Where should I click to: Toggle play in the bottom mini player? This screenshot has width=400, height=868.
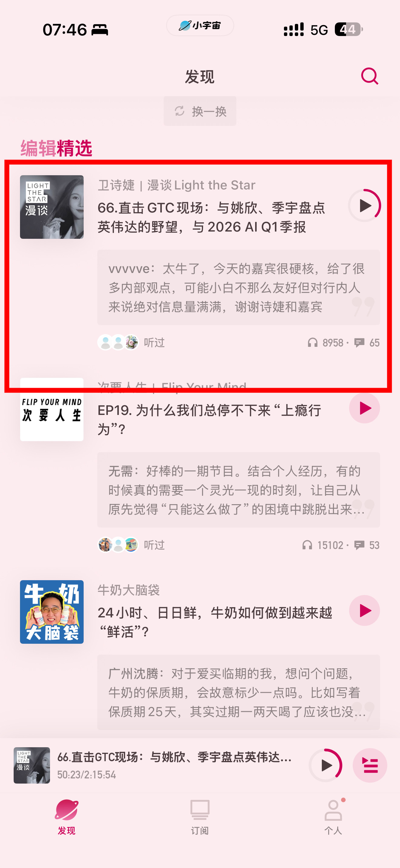point(325,766)
